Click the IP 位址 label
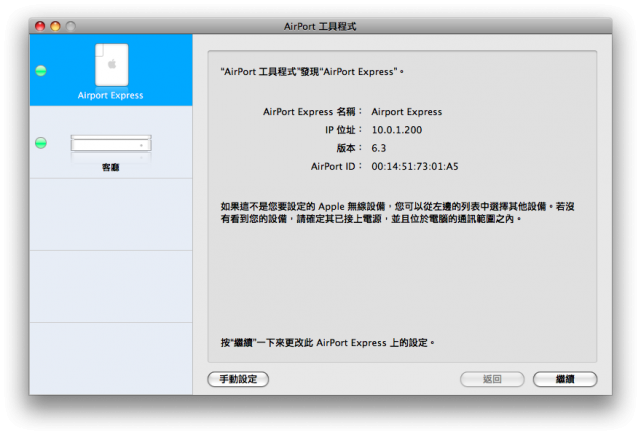 click(343, 130)
